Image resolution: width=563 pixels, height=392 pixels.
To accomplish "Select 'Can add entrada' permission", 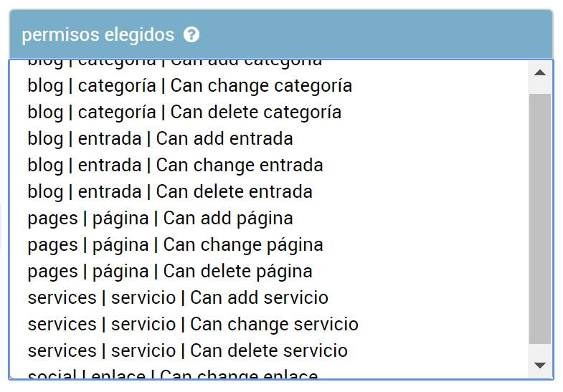I will tap(268, 139).
